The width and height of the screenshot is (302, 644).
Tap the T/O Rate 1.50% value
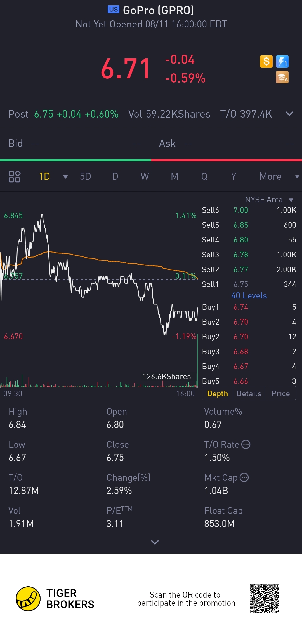pos(217,458)
